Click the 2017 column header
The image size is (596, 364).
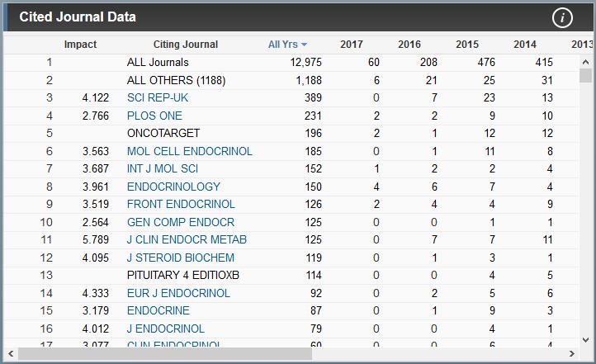click(x=352, y=45)
